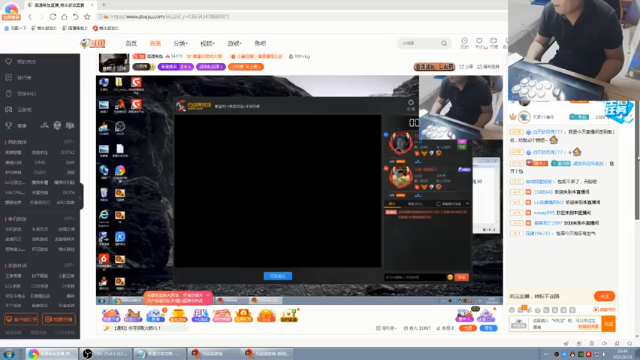Click the search magnifier icon
The height and width of the screenshot is (360, 640).
click(444, 43)
